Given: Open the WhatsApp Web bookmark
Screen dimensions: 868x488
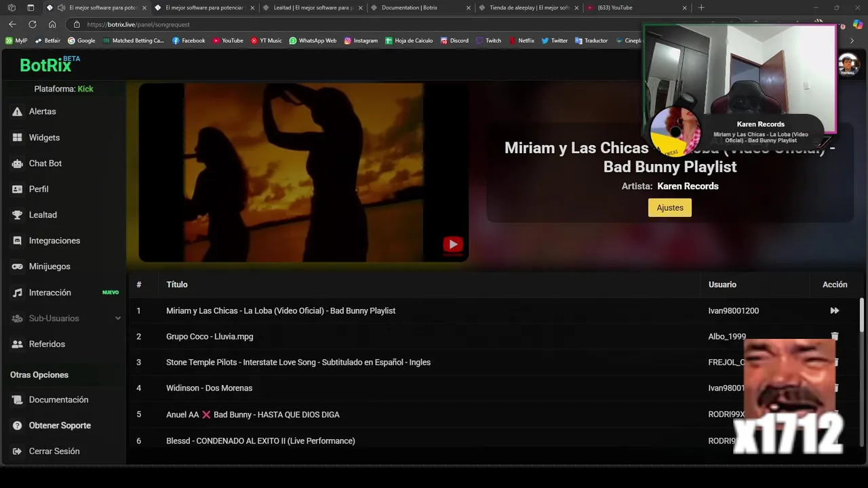Looking at the screenshot, I should pyautogui.click(x=313, y=41).
